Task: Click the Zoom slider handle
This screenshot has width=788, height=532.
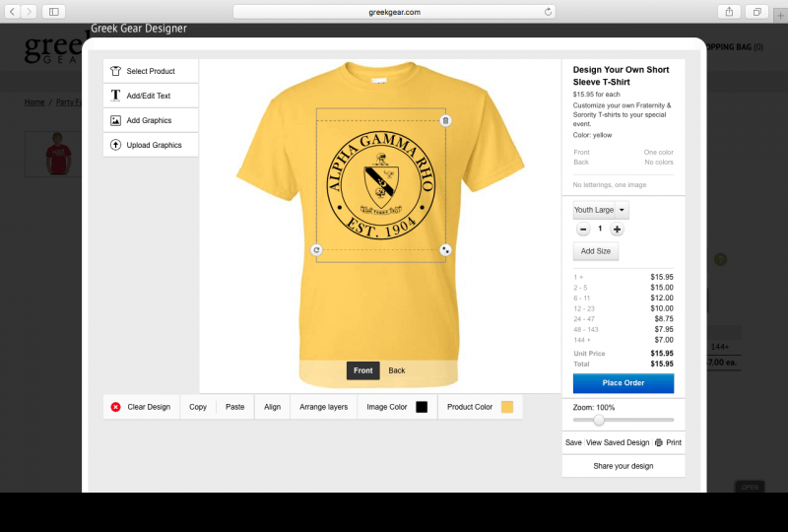Action: click(x=599, y=420)
